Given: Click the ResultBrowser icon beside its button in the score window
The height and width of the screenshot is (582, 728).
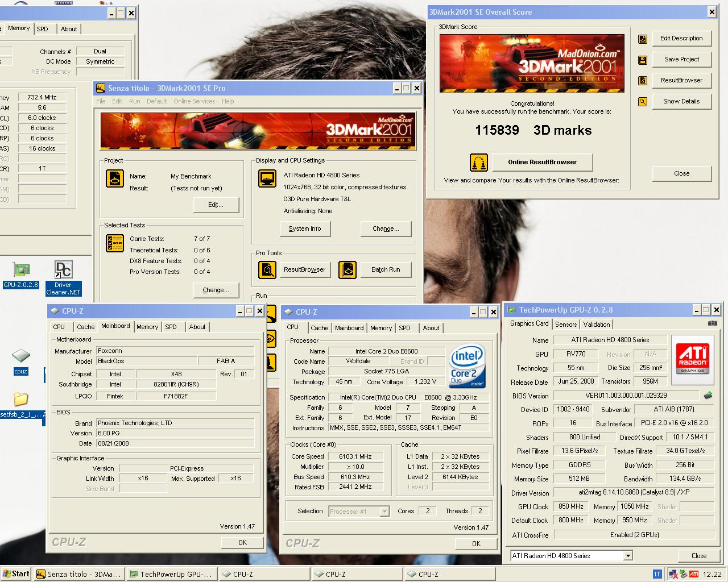Looking at the screenshot, I should pos(643,81).
